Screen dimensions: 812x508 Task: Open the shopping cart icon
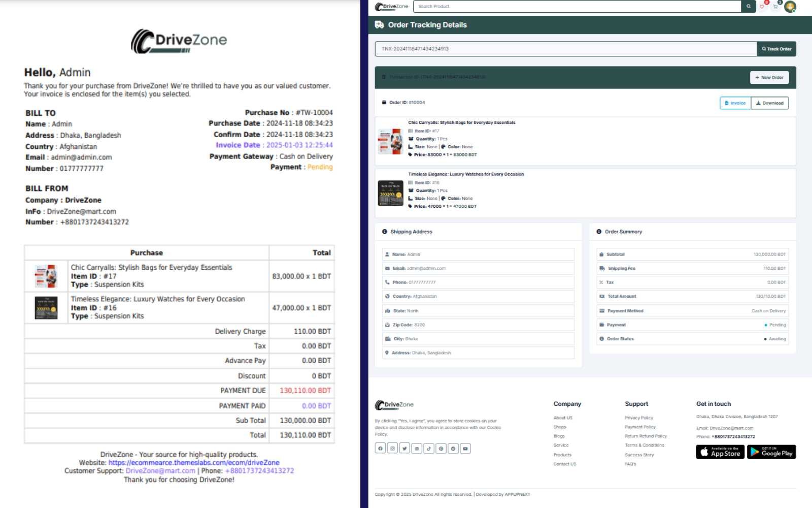pos(775,7)
